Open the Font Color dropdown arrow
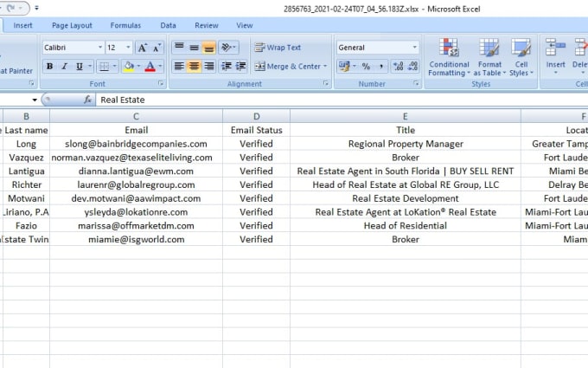This screenshot has height=368, width=588. point(160,67)
